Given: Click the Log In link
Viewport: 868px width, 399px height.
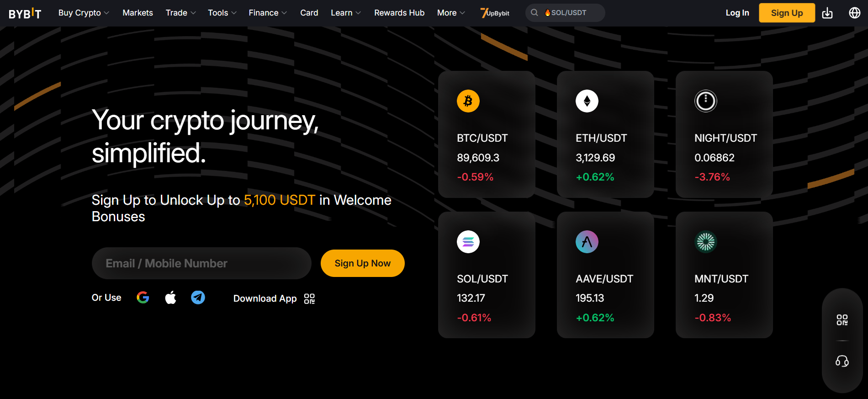Looking at the screenshot, I should coord(737,13).
